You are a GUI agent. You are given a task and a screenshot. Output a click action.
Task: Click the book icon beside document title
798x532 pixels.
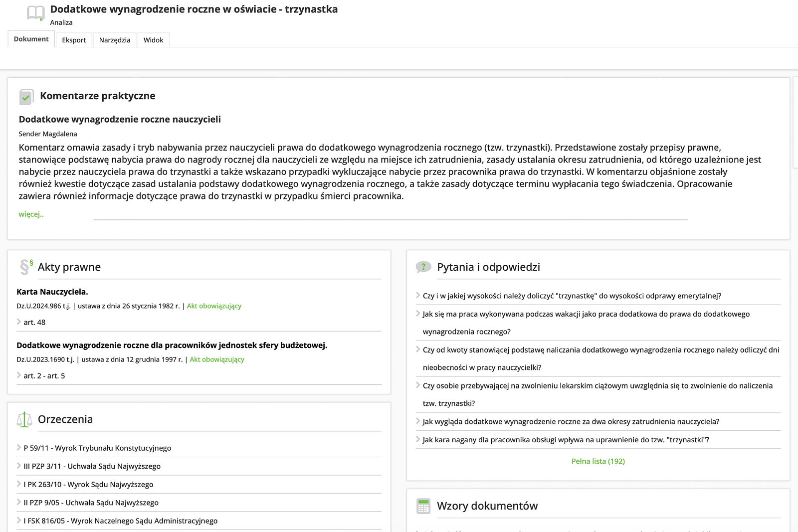(x=35, y=13)
